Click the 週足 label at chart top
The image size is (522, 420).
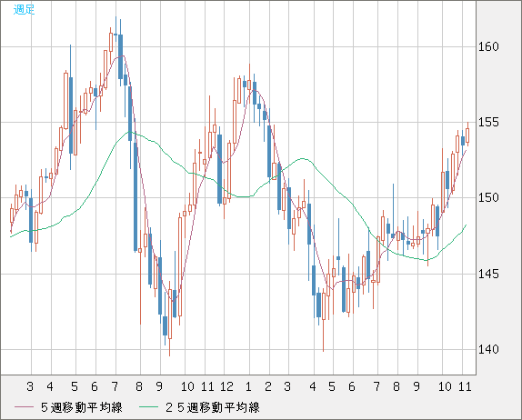(x=24, y=10)
